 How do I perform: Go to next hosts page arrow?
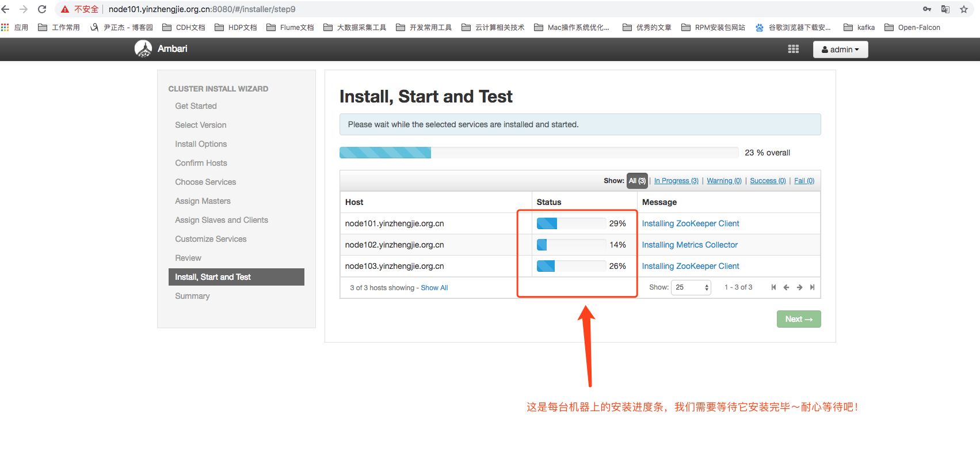pyautogui.click(x=799, y=287)
